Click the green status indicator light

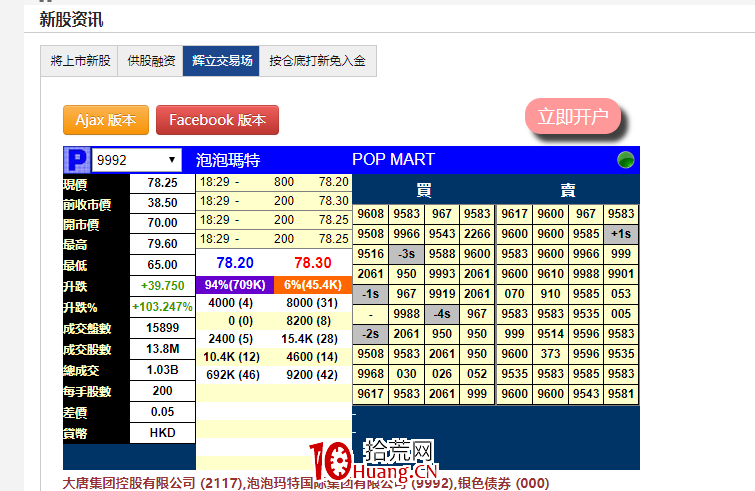625,160
